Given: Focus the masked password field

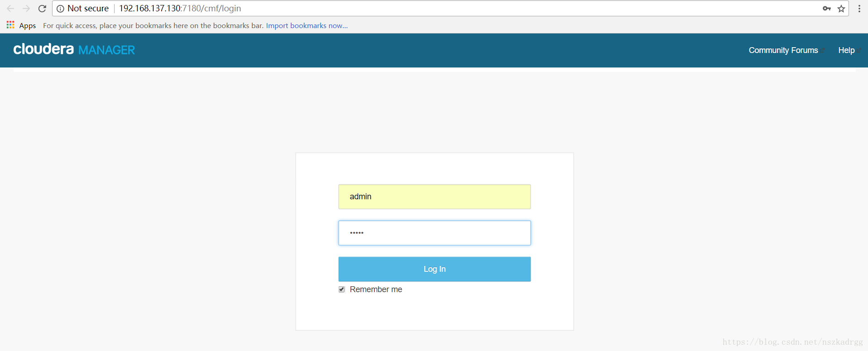Looking at the screenshot, I should click(434, 233).
